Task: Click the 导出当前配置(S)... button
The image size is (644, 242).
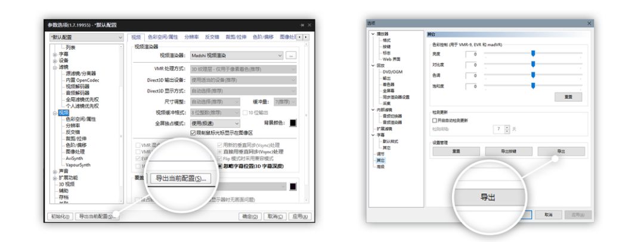Action: coord(97,216)
